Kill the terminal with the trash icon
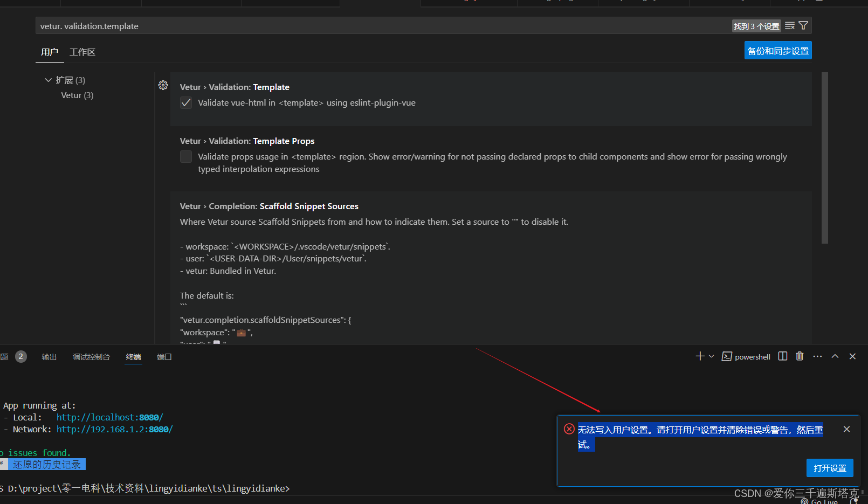 pyautogui.click(x=800, y=356)
